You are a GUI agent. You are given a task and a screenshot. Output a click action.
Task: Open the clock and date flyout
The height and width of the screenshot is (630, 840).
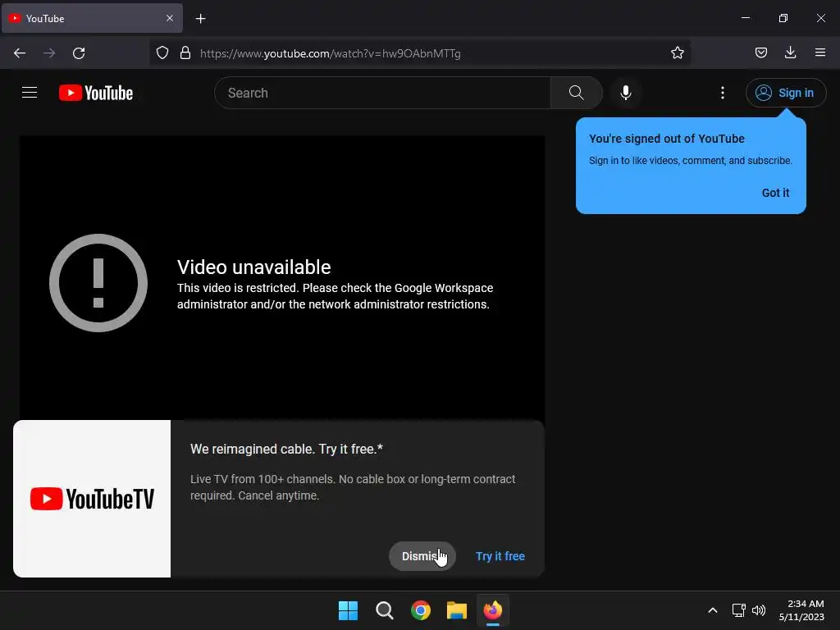pyautogui.click(x=801, y=610)
